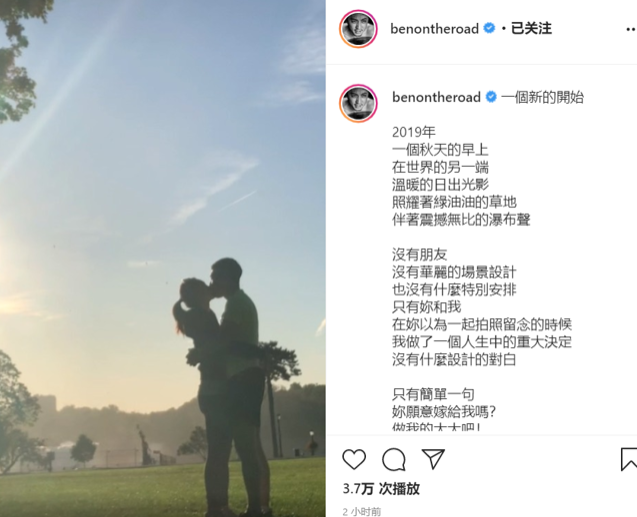Click verified badge beside caption username

click(x=491, y=97)
